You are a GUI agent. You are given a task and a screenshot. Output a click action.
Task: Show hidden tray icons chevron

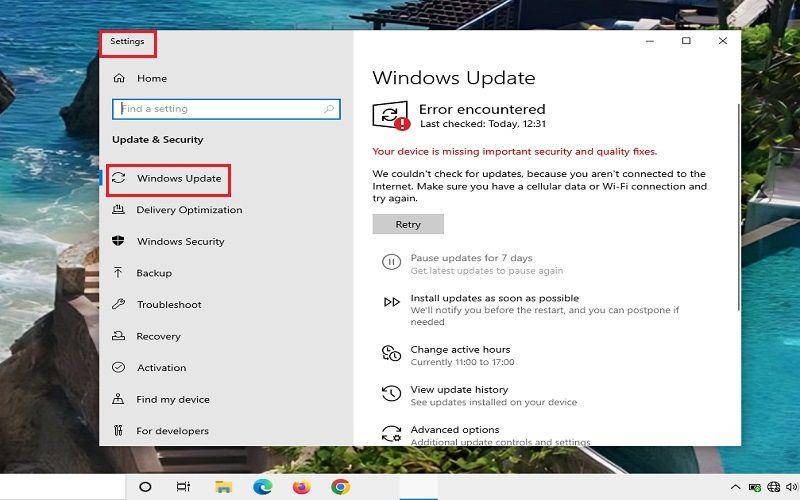point(735,487)
